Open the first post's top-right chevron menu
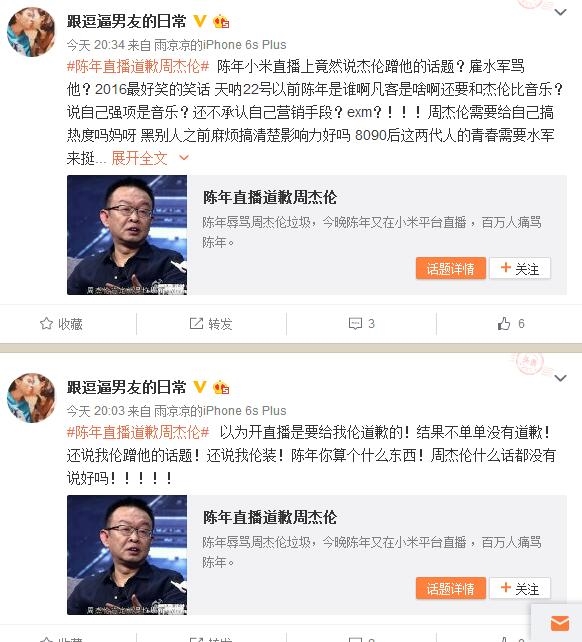The width and height of the screenshot is (582, 642). (x=560, y=12)
